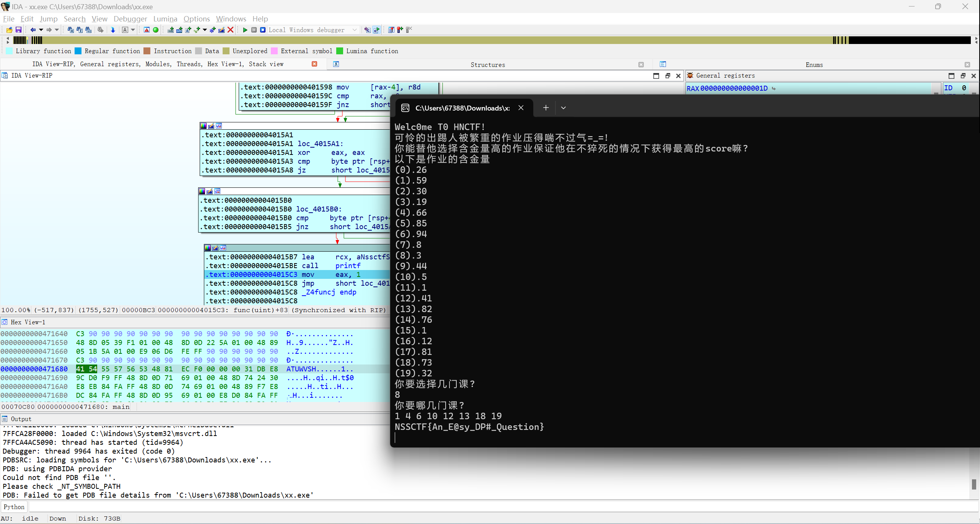Click the blue down-arrow jump icon

coord(113,30)
